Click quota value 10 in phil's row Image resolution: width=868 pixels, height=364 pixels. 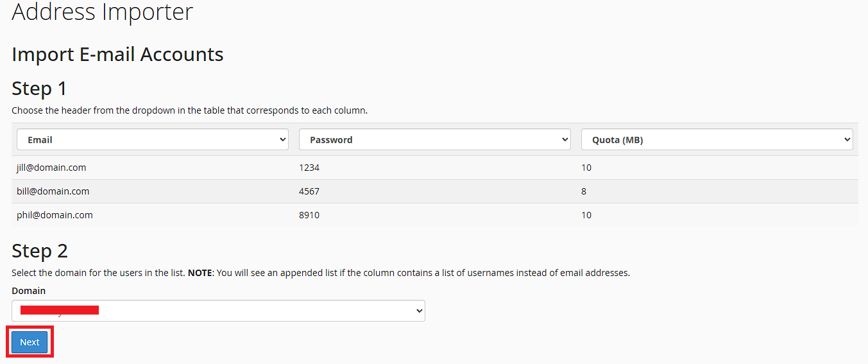(x=586, y=215)
